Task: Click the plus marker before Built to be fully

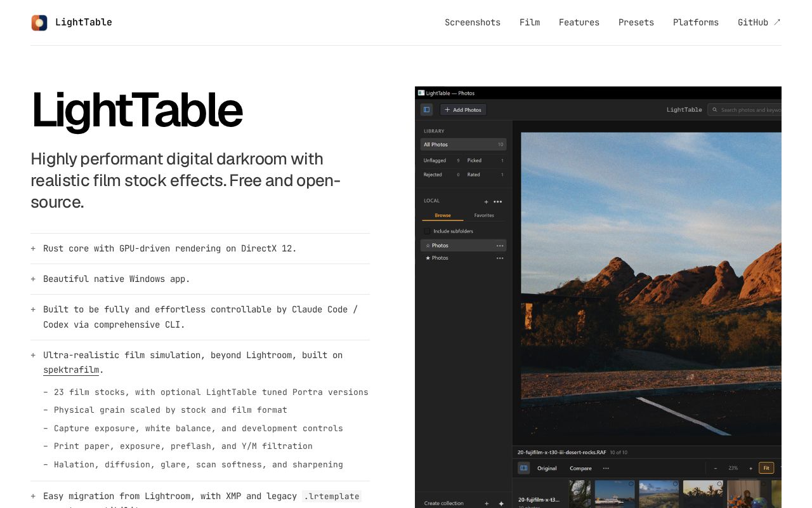Action: pyautogui.click(x=33, y=309)
